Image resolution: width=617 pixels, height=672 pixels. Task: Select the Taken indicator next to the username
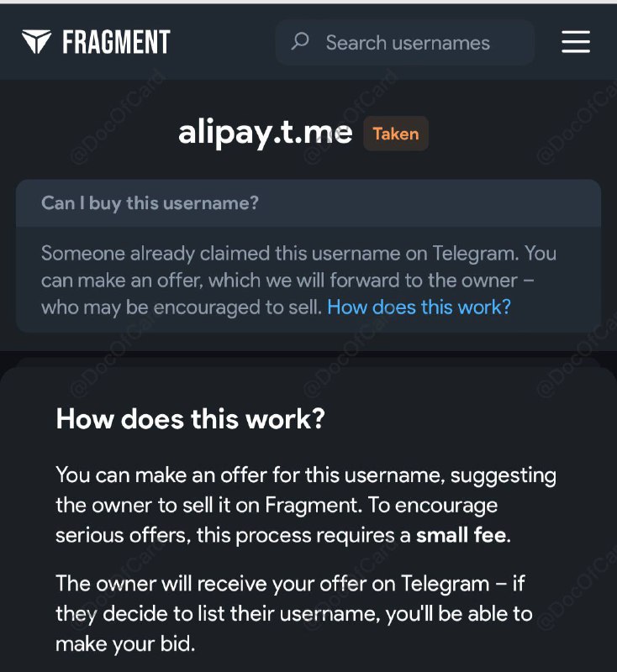coord(396,134)
